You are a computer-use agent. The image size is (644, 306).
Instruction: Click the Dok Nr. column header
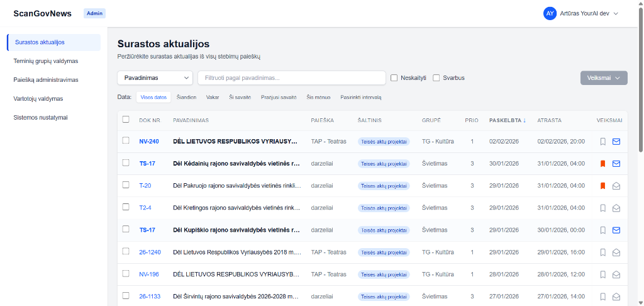[150, 120]
